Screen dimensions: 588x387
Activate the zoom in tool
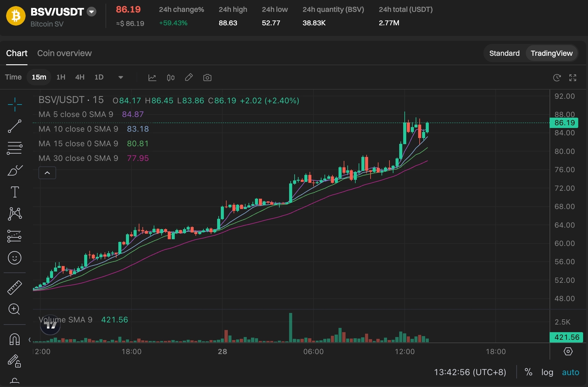pos(14,309)
